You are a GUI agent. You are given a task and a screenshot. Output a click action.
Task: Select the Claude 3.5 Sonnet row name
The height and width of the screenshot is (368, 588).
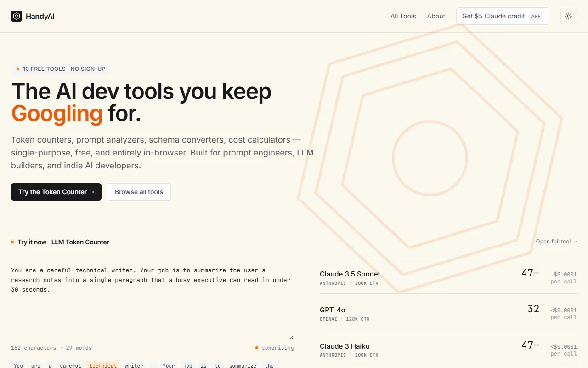pyautogui.click(x=350, y=274)
